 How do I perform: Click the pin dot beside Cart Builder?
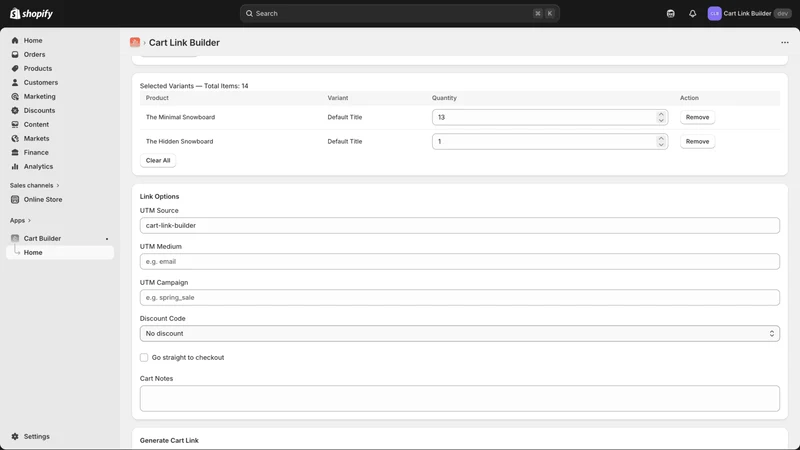click(x=107, y=239)
